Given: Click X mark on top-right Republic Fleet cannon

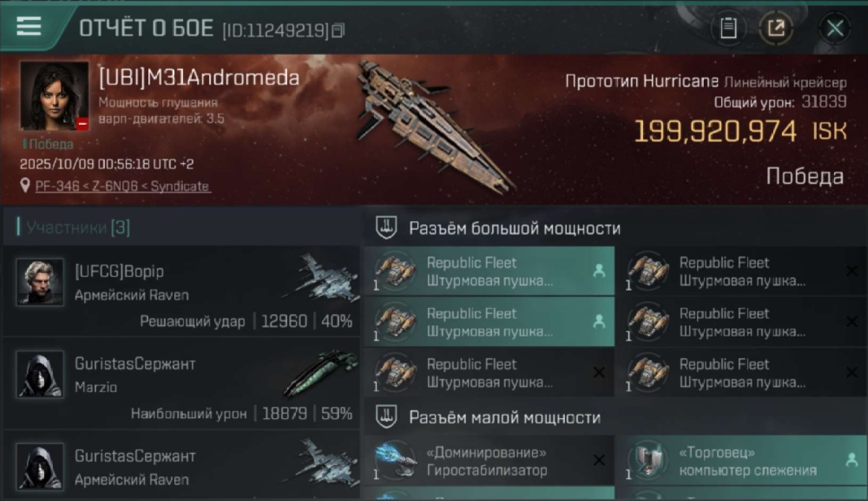Looking at the screenshot, I should click(851, 271).
